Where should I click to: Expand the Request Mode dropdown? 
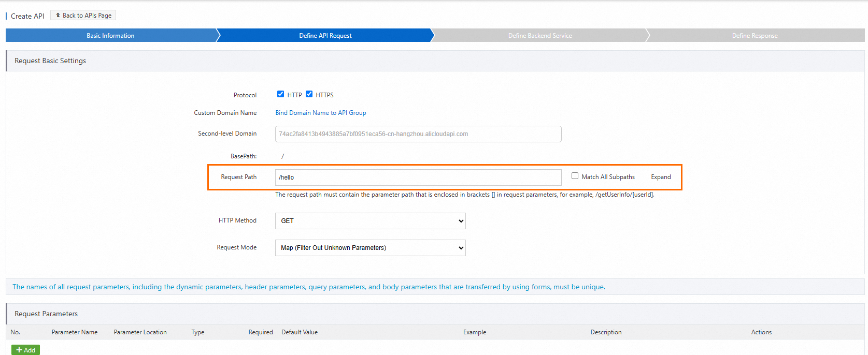coord(370,248)
